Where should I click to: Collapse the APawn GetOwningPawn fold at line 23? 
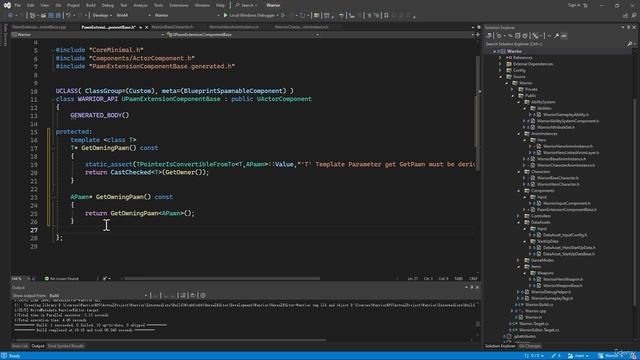click(x=53, y=197)
